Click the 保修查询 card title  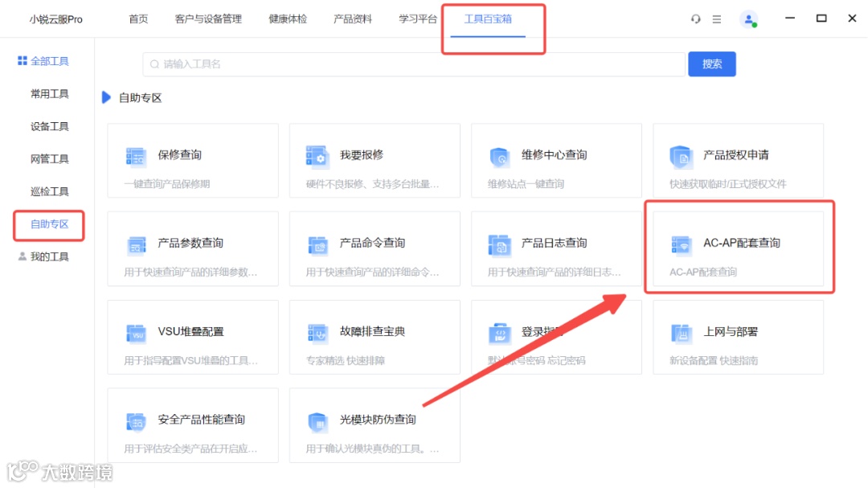pos(179,154)
